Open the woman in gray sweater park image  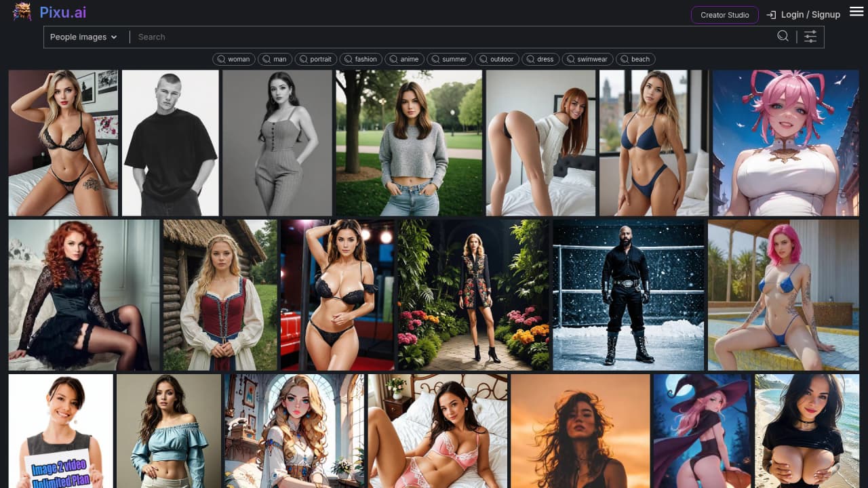click(409, 143)
